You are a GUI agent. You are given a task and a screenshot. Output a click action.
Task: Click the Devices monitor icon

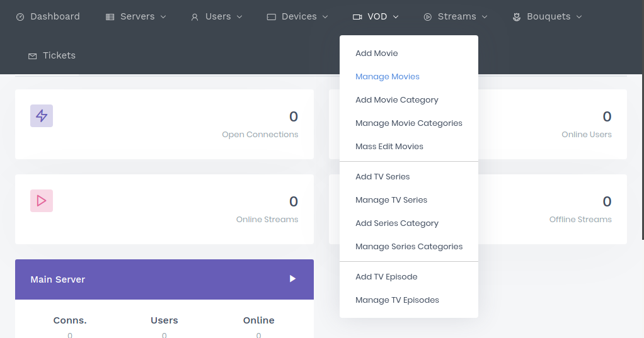[272, 17]
